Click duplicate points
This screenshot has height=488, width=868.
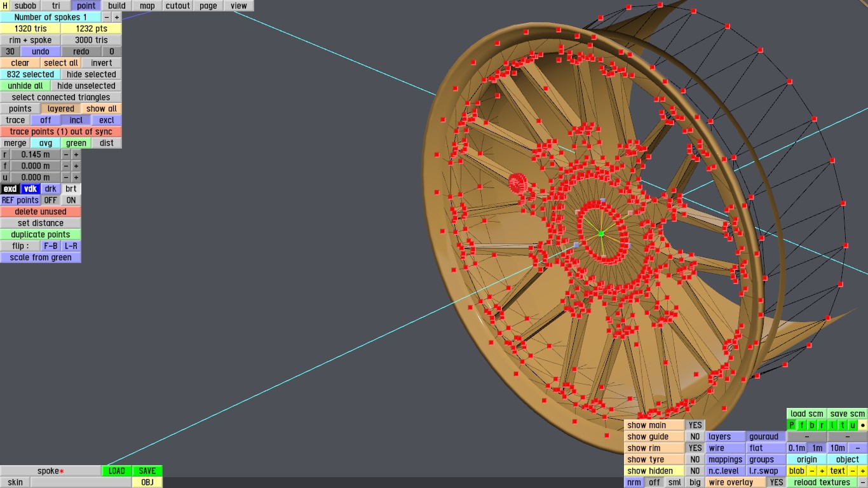41,234
